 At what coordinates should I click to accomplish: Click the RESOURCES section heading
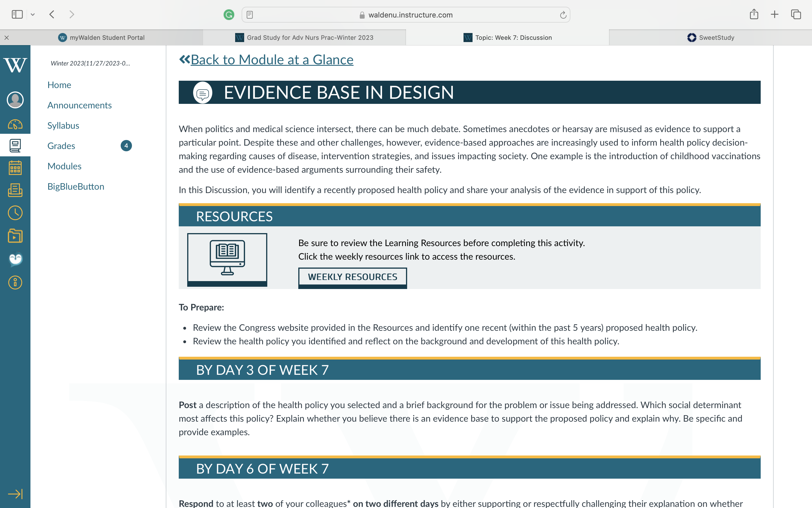[235, 217]
